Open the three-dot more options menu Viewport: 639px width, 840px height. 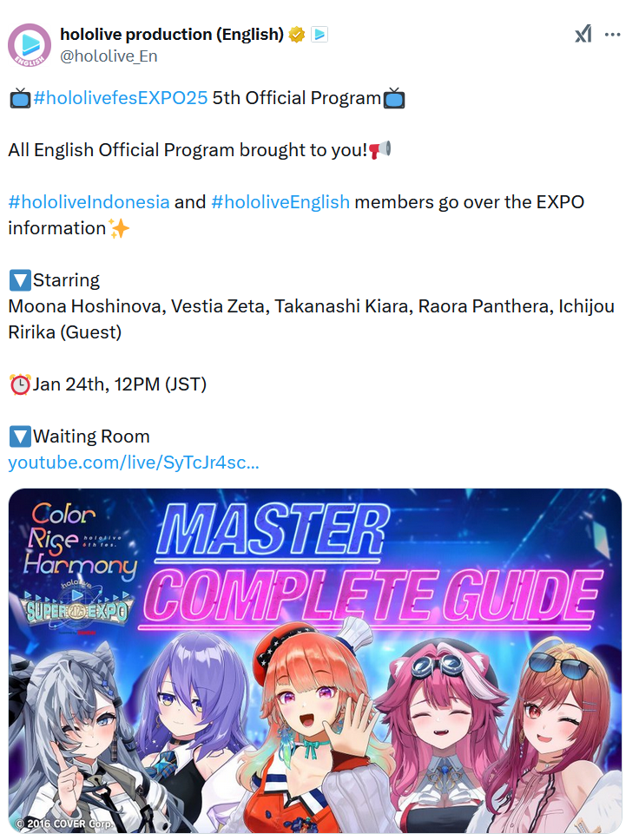(612, 35)
